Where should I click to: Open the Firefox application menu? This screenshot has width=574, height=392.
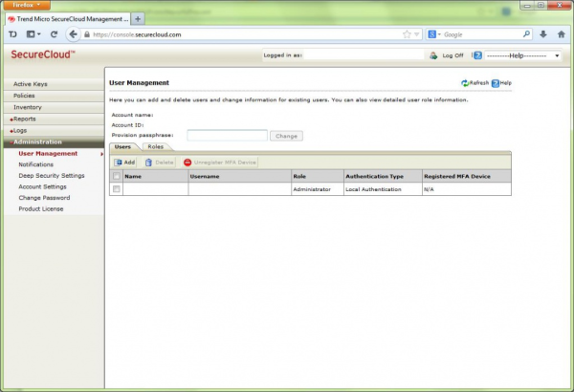[23, 5]
